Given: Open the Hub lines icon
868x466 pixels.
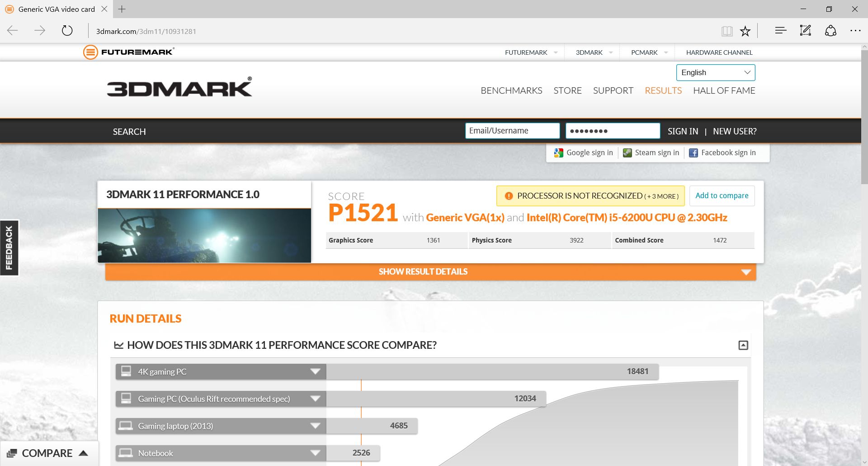Looking at the screenshot, I should coord(781,31).
